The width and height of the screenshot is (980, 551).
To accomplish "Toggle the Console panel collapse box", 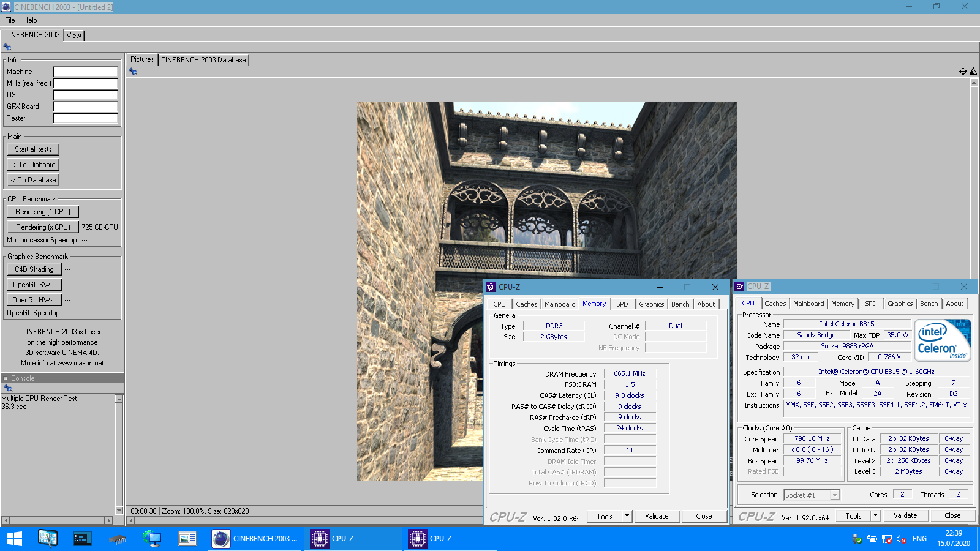I will point(6,378).
